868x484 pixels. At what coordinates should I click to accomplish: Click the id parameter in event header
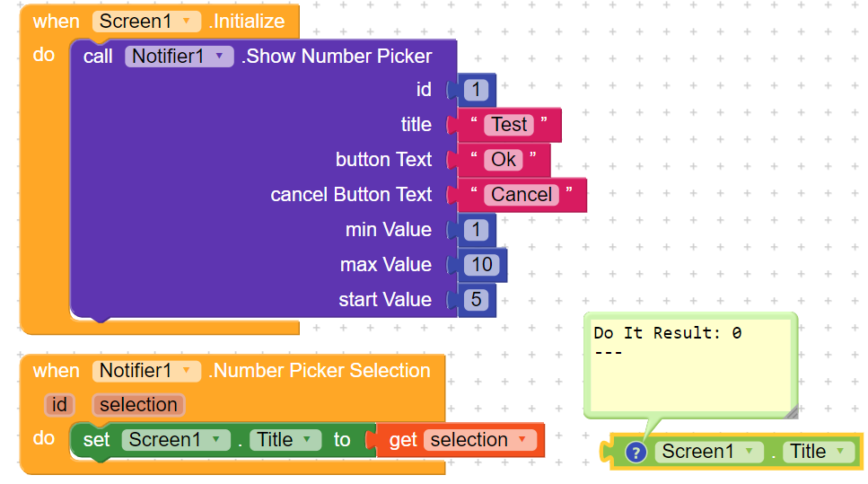[59, 405]
